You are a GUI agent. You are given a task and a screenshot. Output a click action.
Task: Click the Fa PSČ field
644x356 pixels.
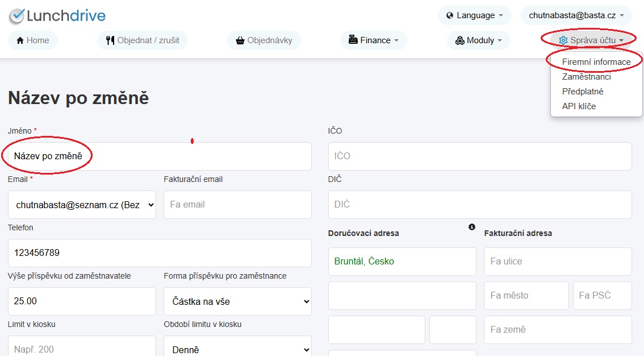point(603,296)
